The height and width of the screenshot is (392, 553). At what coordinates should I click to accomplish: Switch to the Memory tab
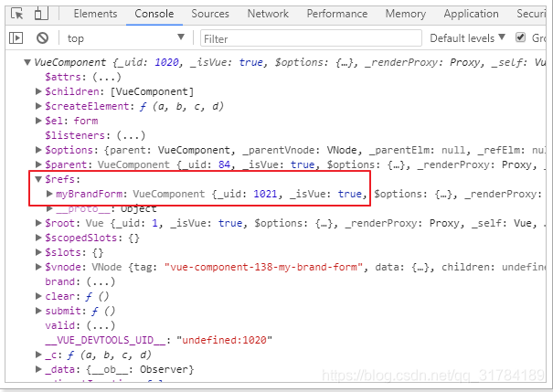click(406, 14)
